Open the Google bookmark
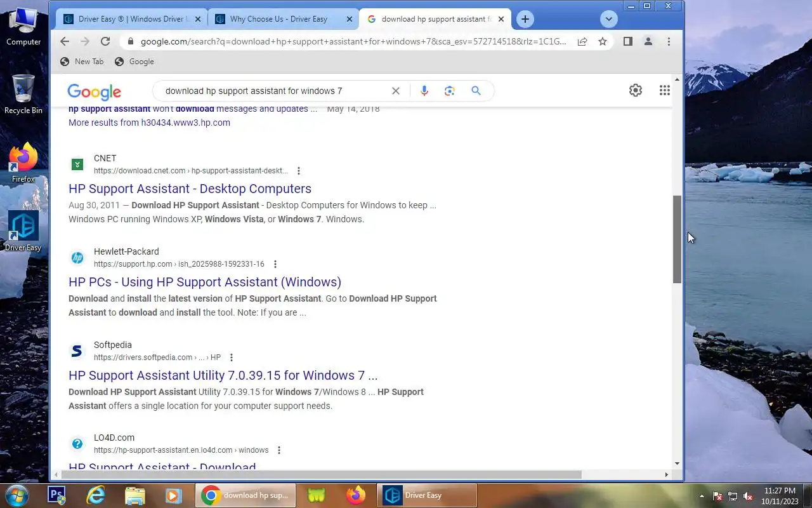Image resolution: width=812 pixels, height=508 pixels. tap(134, 62)
